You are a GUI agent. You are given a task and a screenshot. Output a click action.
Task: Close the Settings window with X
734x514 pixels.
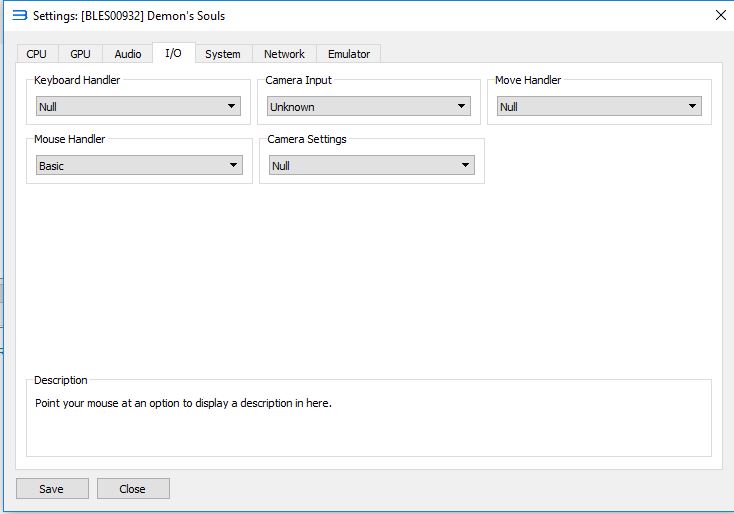click(719, 15)
